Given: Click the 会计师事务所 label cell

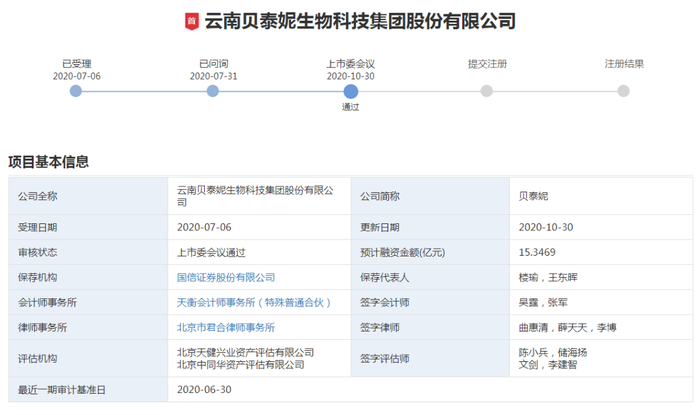Looking at the screenshot, I should click(88, 302).
